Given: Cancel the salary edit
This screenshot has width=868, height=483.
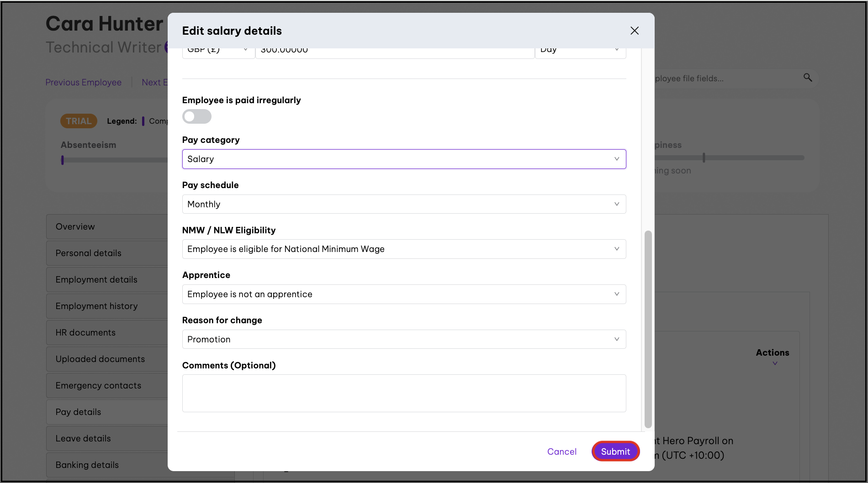Looking at the screenshot, I should click(561, 451).
